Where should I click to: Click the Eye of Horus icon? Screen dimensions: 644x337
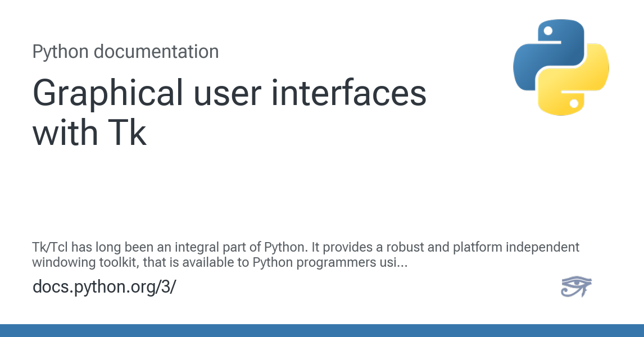coord(576,286)
